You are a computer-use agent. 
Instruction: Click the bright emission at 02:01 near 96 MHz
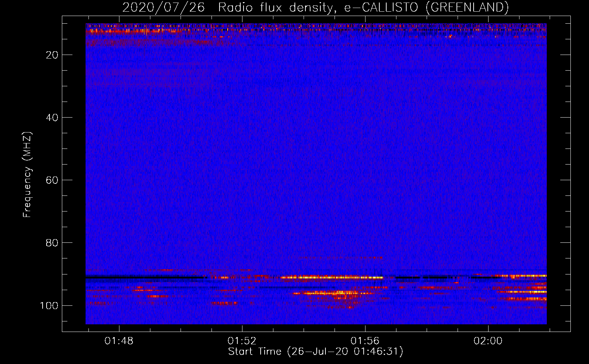click(522, 292)
